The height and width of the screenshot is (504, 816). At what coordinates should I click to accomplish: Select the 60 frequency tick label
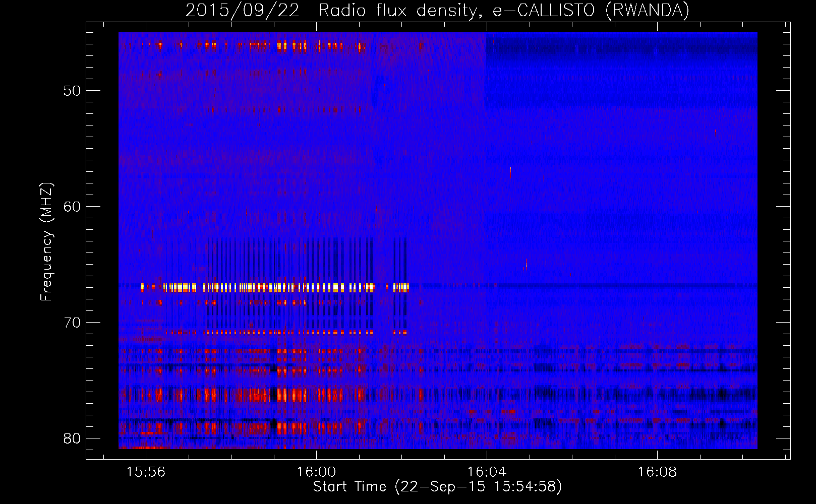point(72,207)
